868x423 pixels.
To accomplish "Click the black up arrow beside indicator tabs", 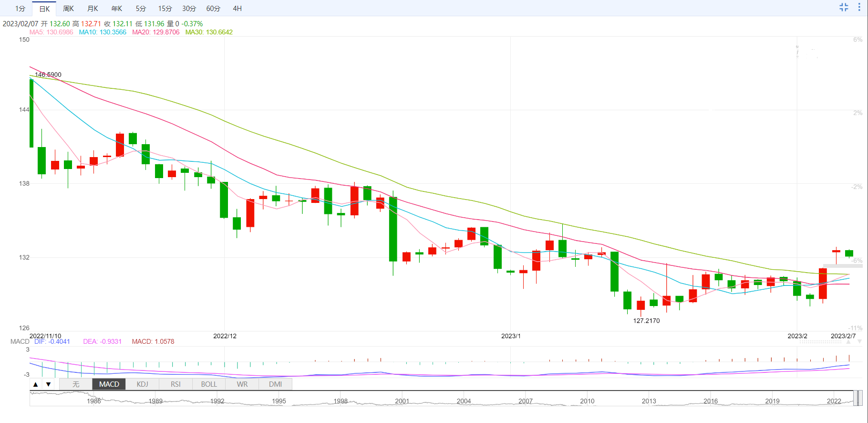I will (x=36, y=384).
